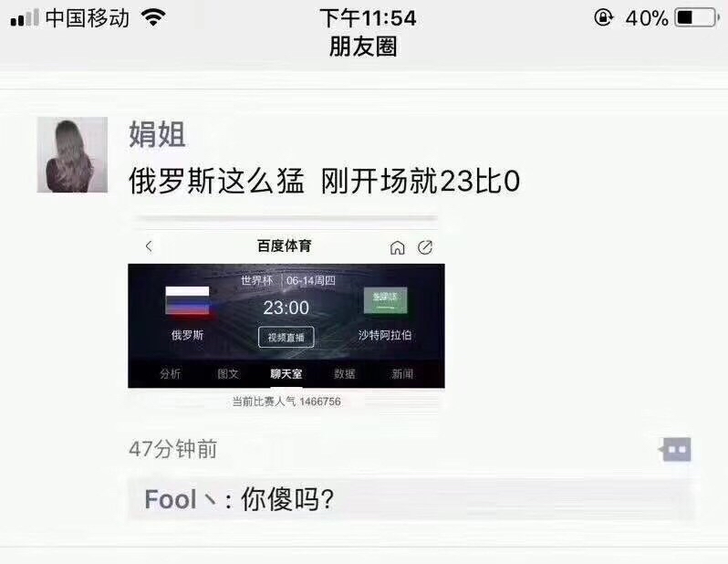728x564 pixels.
Task: Tap the Russia flag icon
Action: (x=188, y=300)
